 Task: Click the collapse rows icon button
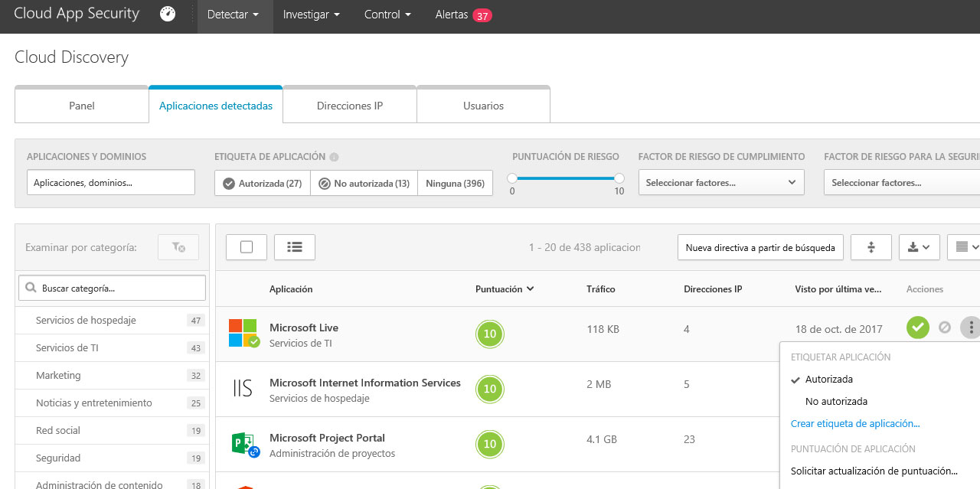point(871,247)
